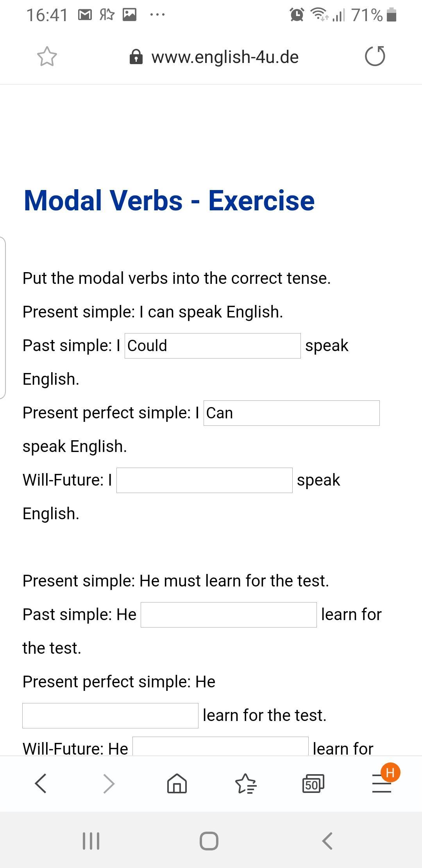The image size is (422, 868).
Task: Tap the Android system back button
Action: (327, 841)
